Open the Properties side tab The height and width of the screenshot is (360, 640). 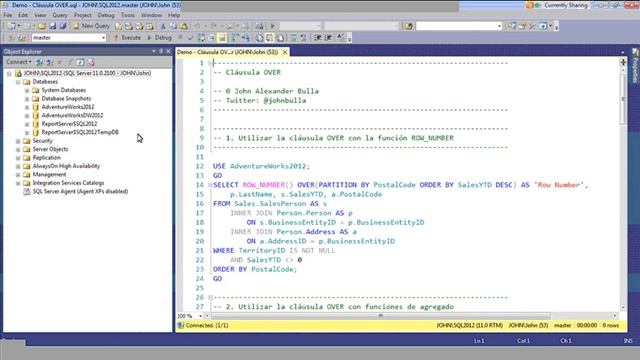coord(635,66)
